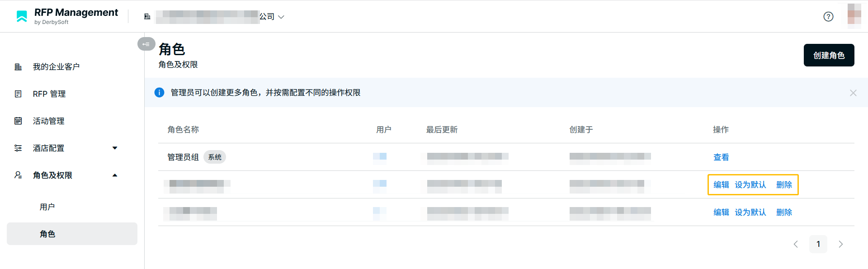Click the building icon beside company name
Viewport: 868px width, 269px height.
147,17
